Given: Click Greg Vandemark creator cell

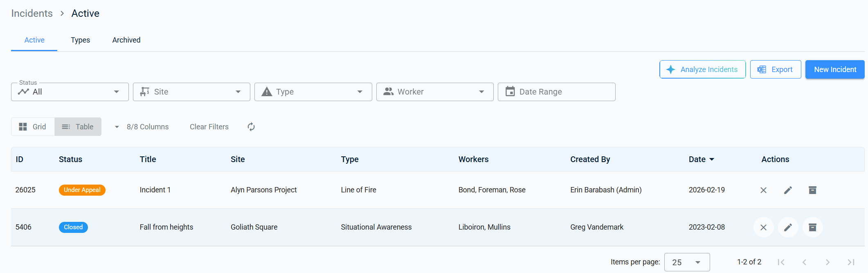Looking at the screenshot, I should (597, 227).
